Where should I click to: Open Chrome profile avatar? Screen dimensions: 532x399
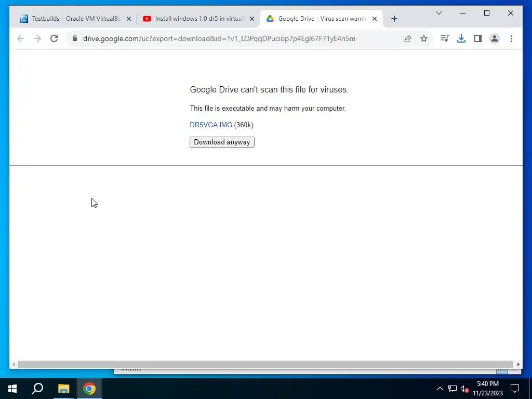(495, 38)
